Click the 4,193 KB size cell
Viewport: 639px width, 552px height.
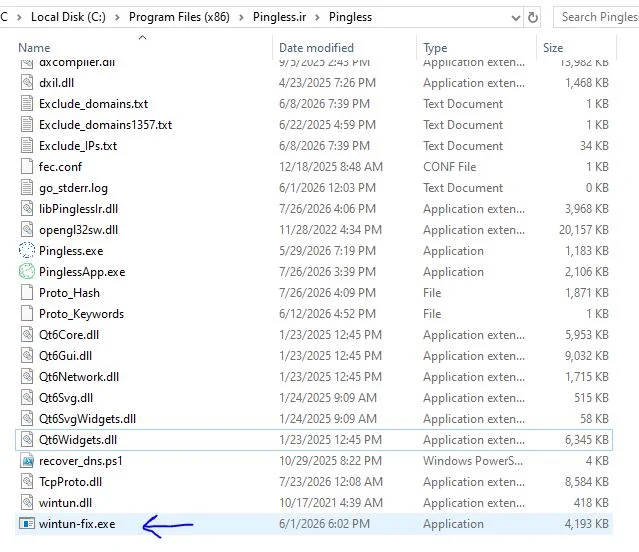click(586, 524)
